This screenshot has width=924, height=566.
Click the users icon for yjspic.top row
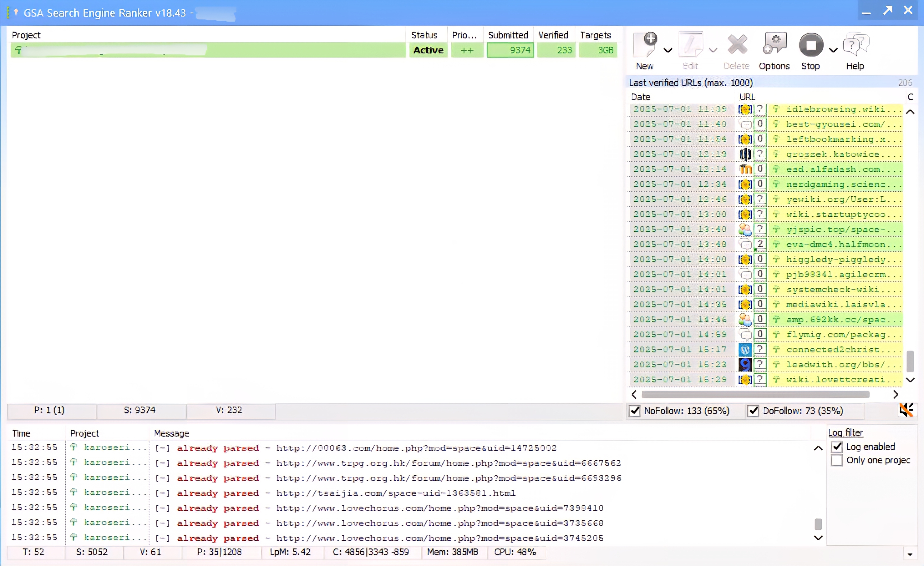(745, 229)
